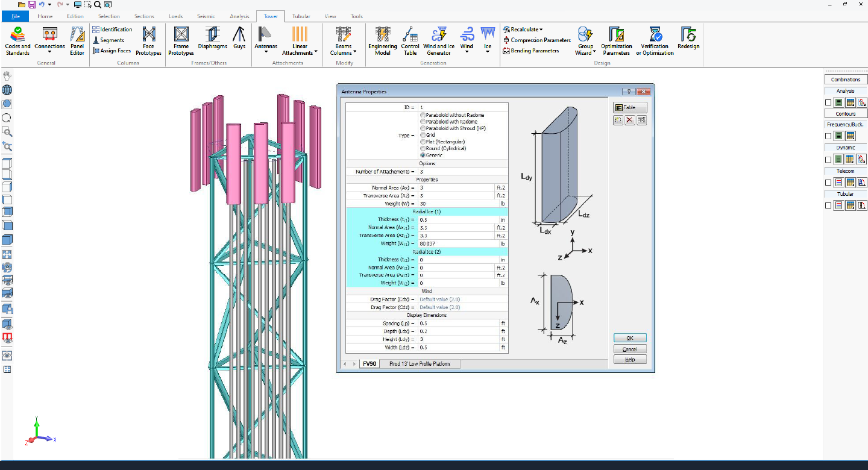The width and height of the screenshot is (868, 470).
Task: Enable the Analysis checkbox in right panel
Action: (x=828, y=102)
